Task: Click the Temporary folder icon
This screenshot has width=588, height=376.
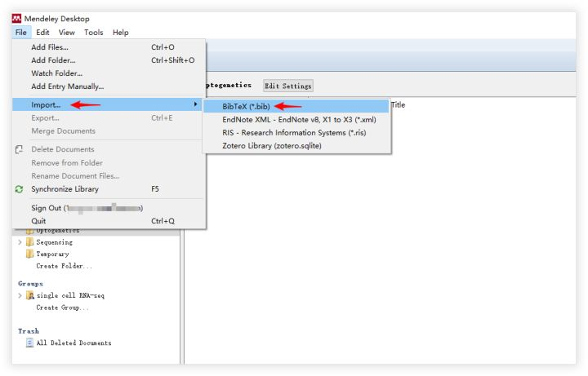Action: (x=29, y=254)
